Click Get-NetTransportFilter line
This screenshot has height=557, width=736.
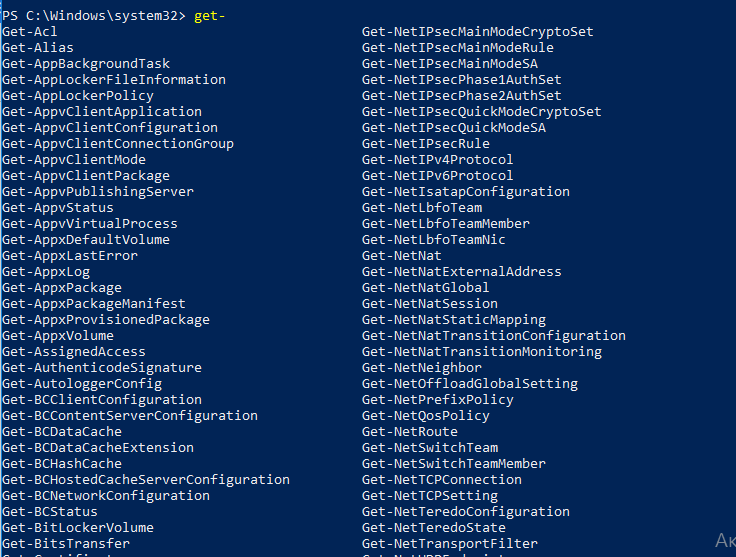[450, 544]
